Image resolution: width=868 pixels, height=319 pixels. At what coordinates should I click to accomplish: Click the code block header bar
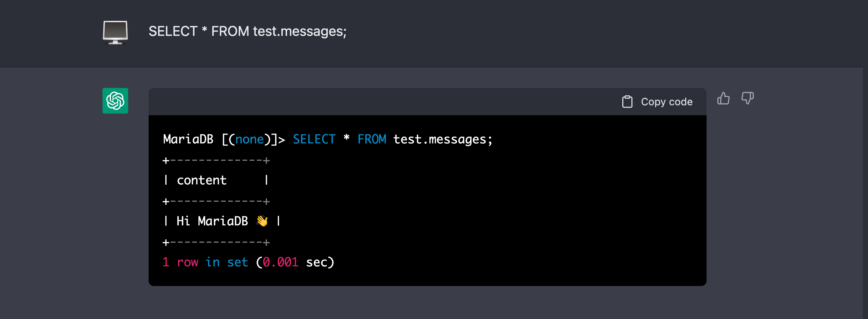click(x=371, y=102)
